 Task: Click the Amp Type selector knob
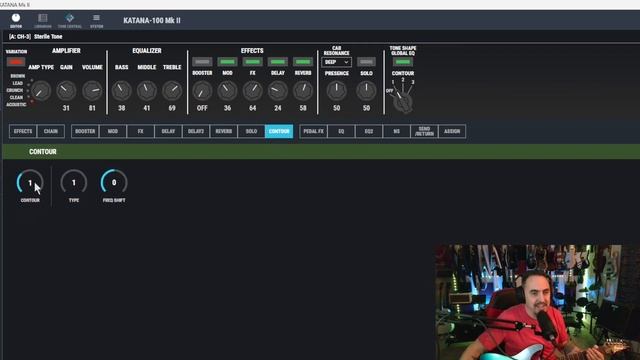41,91
